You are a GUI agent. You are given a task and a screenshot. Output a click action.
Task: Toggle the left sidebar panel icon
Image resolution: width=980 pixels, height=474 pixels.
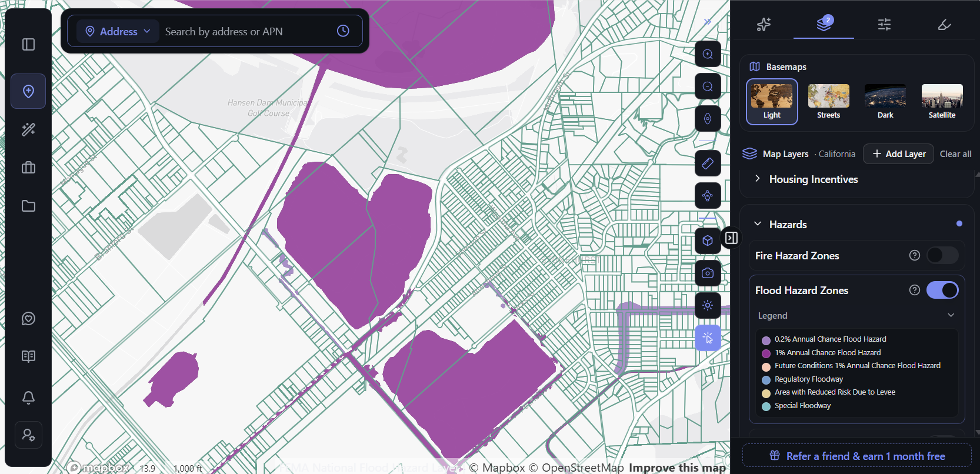(28, 45)
